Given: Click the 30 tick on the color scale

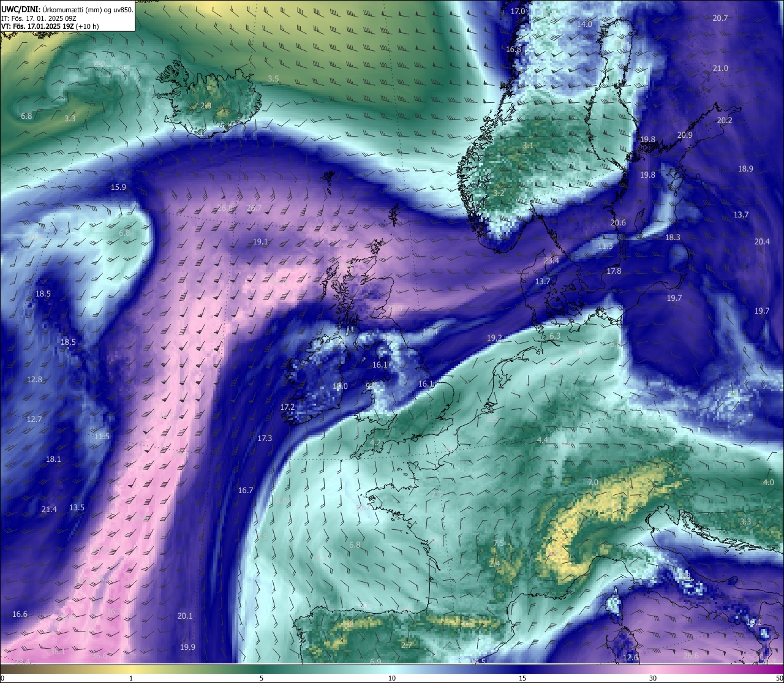Looking at the screenshot, I should pos(653,678).
